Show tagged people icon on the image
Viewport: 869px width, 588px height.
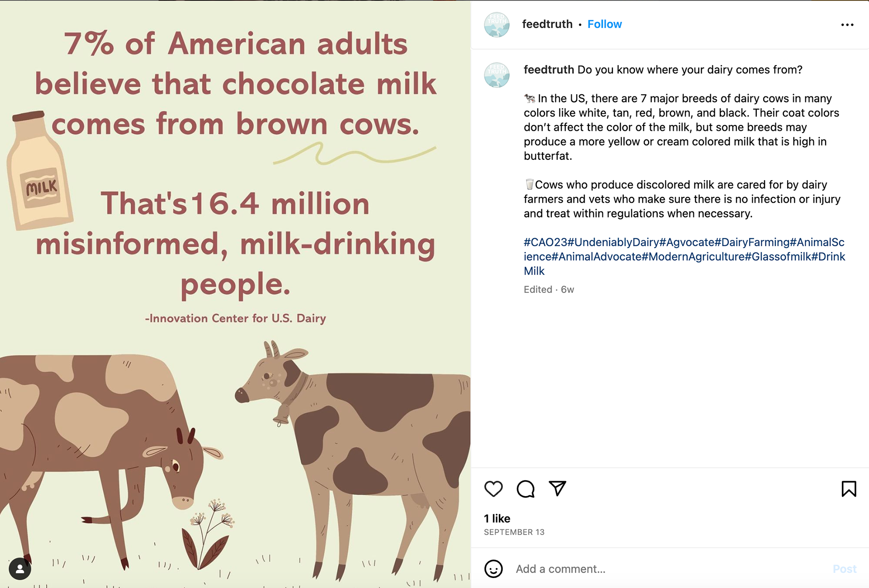point(20,569)
